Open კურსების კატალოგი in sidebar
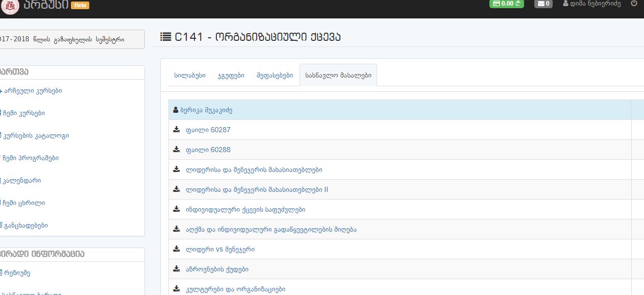644x295 pixels. (35, 136)
